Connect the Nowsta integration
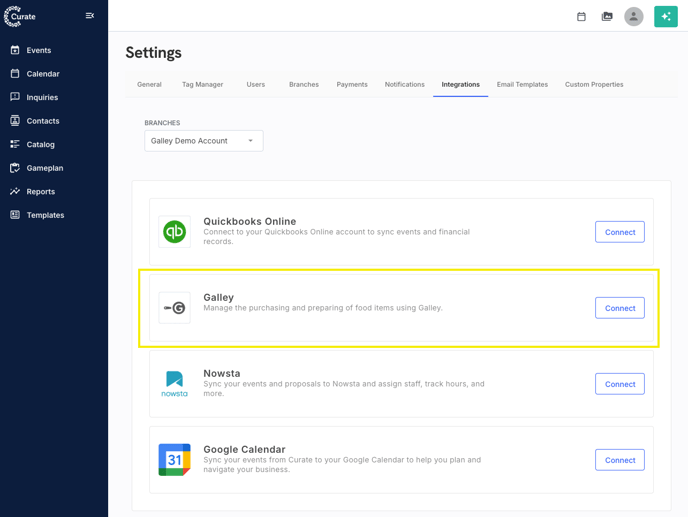The image size is (688, 517). (x=620, y=384)
